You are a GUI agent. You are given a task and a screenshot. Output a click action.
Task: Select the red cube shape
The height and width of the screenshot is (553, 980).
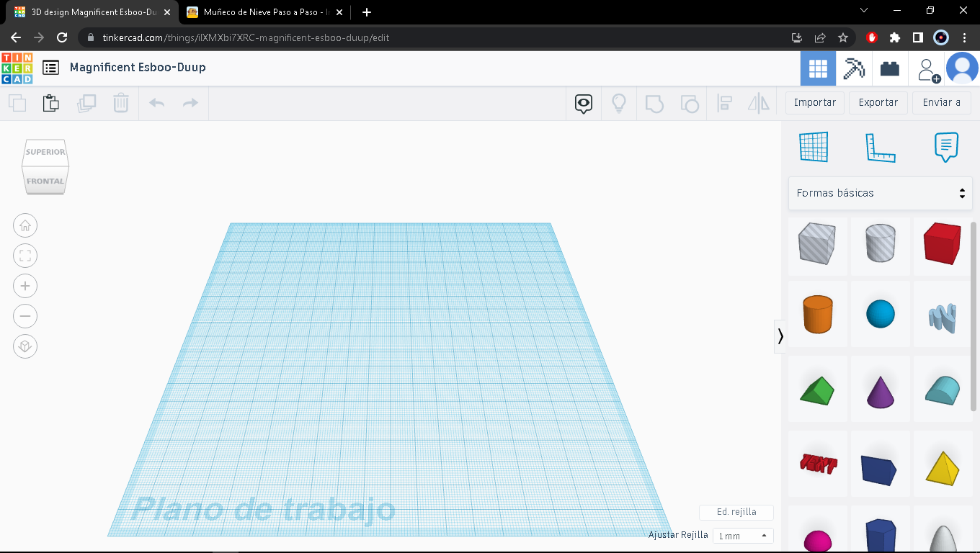click(x=942, y=244)
